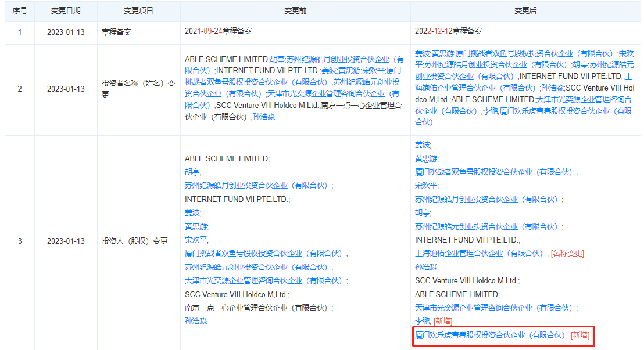The width and height of the screenshot is (644, 350).
Task: Click the date 2023-01-13 in row 2
Action: [x=66, y=89]
